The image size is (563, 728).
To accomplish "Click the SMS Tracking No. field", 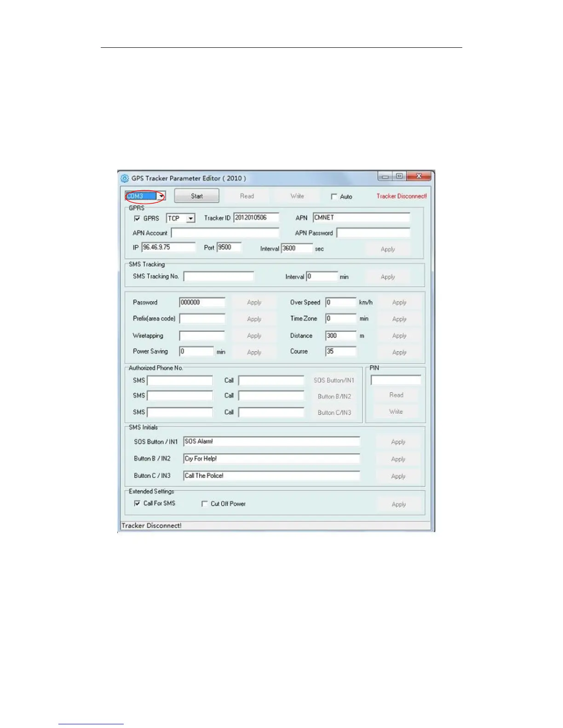I will coord(218,276).
